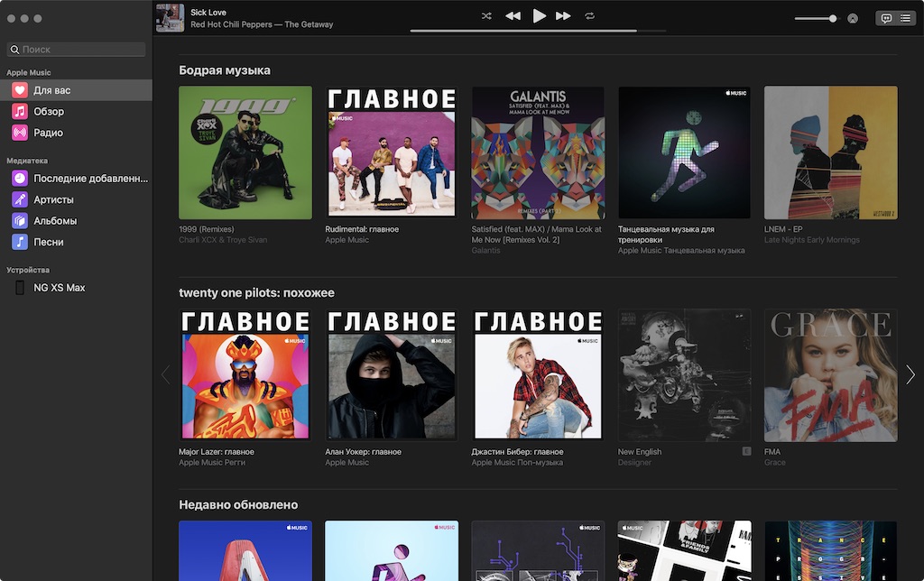The width and height of the screenshot is (924, 581).
Task: Focus the Поиск search field
Action: tap(76, 50)
